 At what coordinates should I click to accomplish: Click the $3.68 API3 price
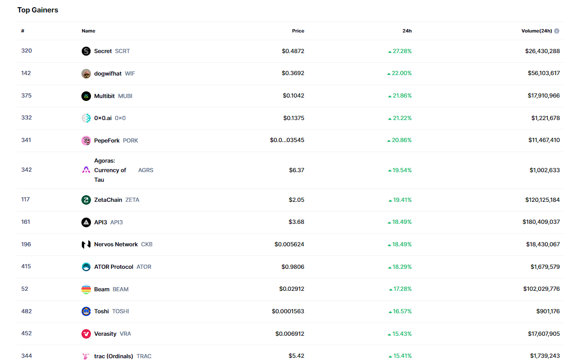point(296,222)
